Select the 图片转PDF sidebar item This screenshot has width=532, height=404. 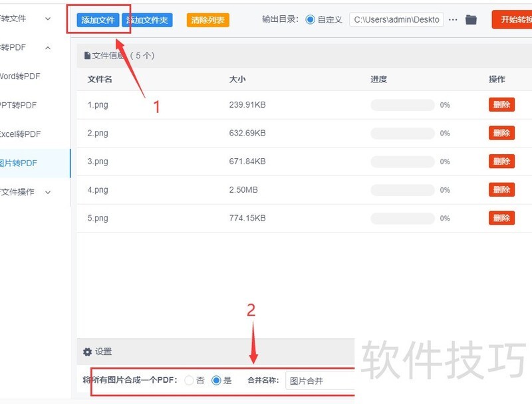click(x=19, y=163)
